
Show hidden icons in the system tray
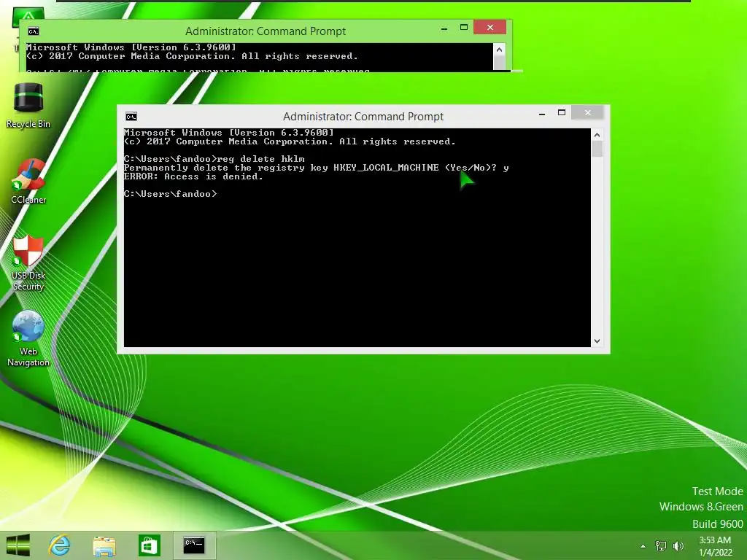pos(643,546)
